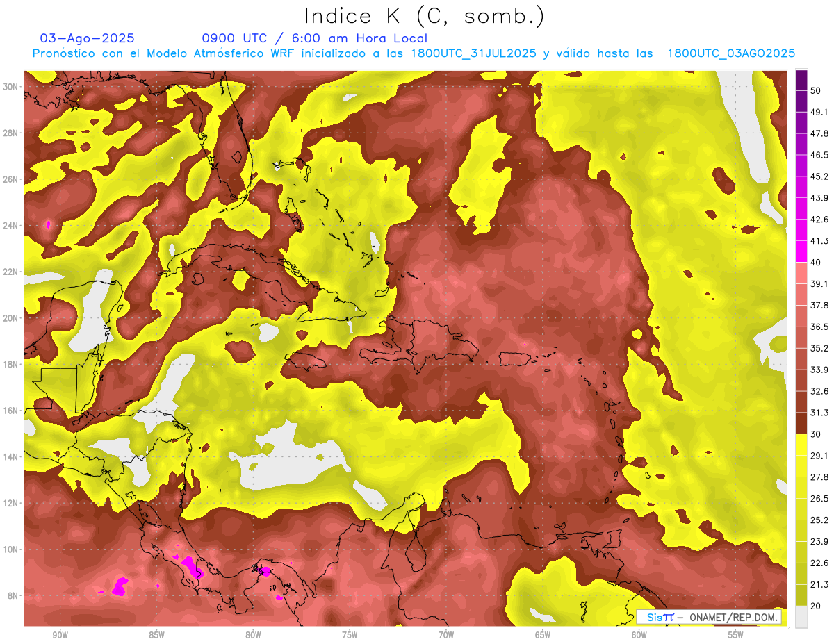834x644 pixels.
Task: Click the date label "03-Ago-2025"
Action: click(88, 38)
